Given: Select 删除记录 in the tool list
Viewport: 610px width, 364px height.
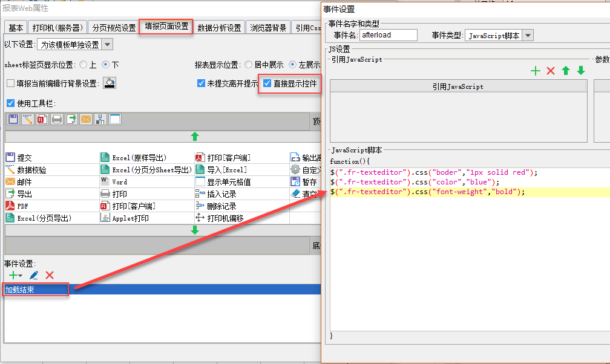Looking at the screenshot, I should pyautogui.click(x=216, y=206).
